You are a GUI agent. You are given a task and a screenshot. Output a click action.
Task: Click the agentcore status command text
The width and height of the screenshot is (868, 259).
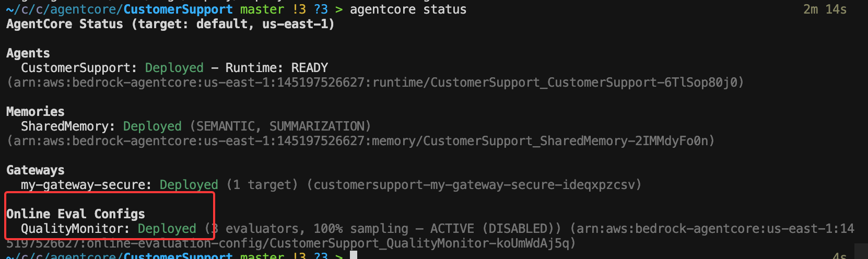[x=408, y=9]
